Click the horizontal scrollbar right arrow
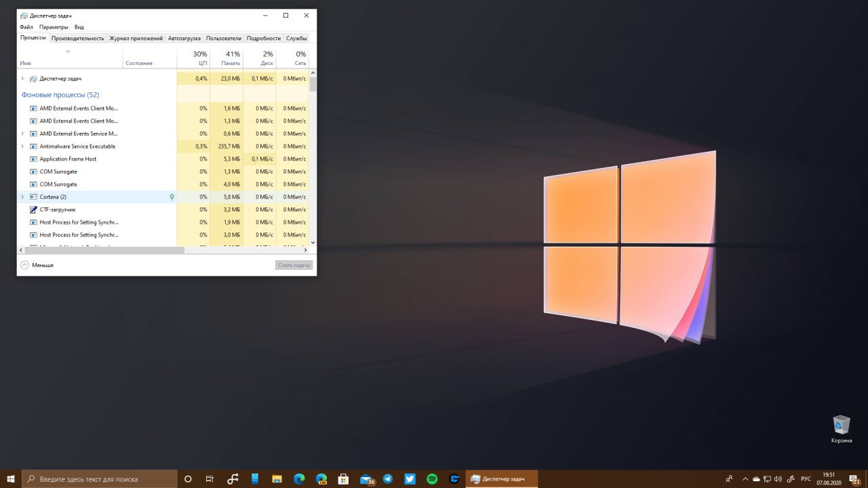The image size is (868, 488). click(305, 250)
